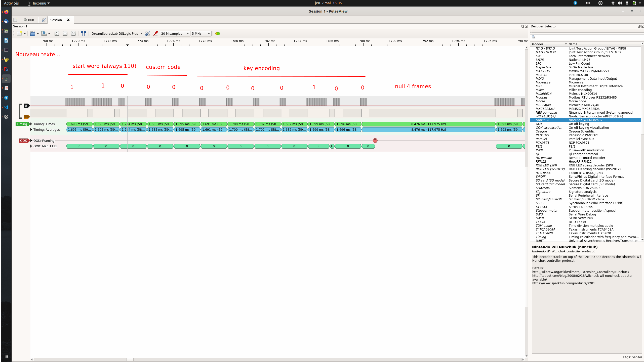Image resolution: width=644 pixels, height=362 pixels.
Task: Switch to the Session 1 tab
Action: tap(58, 20)
